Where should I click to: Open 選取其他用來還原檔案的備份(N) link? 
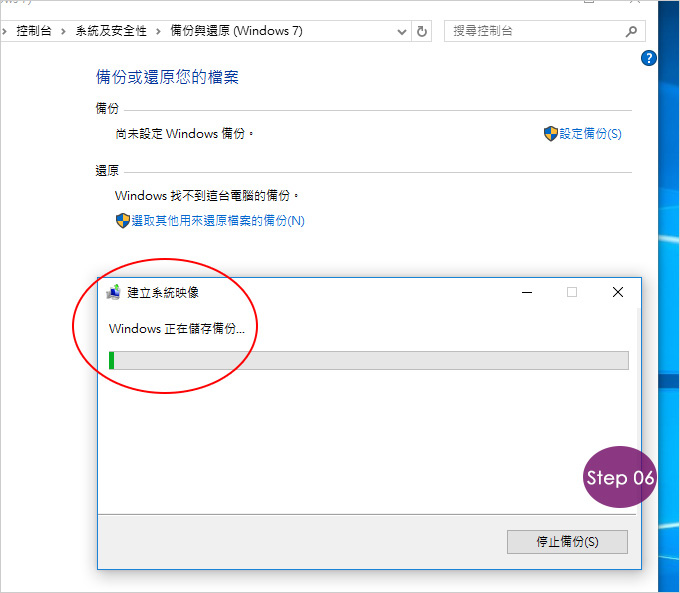(x=218, y=220)
